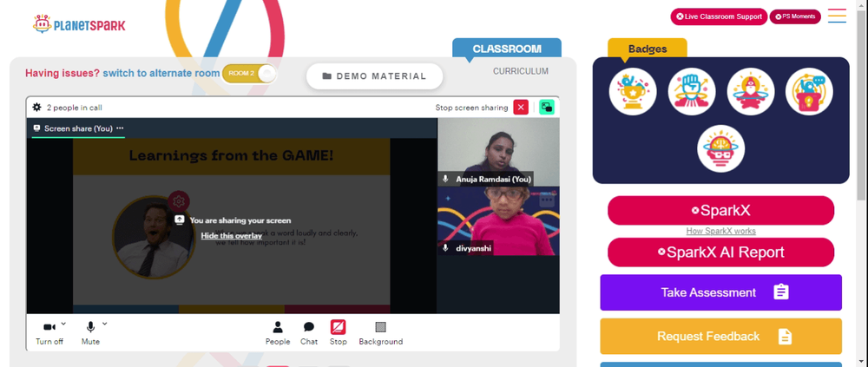Screen dimensions: 868x367
Task: Open Live Classroom Support
Action: [x=719, y=16]
